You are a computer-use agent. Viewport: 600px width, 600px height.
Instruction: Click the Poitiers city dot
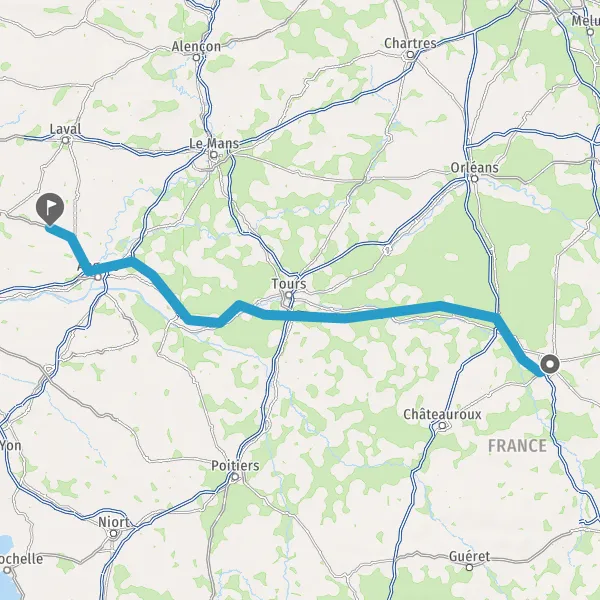click(235, 477)
